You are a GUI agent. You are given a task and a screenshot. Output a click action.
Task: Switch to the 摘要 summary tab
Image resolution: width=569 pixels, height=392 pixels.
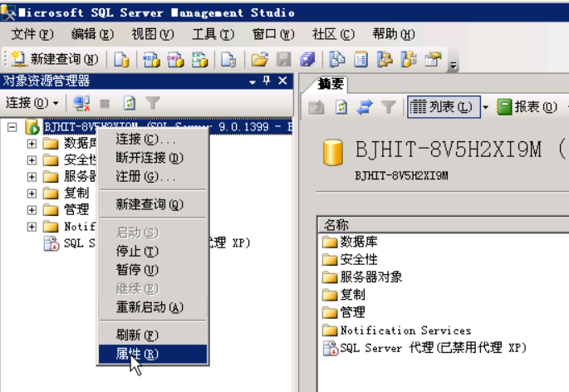pyautogui.click(x=331, y=84)
